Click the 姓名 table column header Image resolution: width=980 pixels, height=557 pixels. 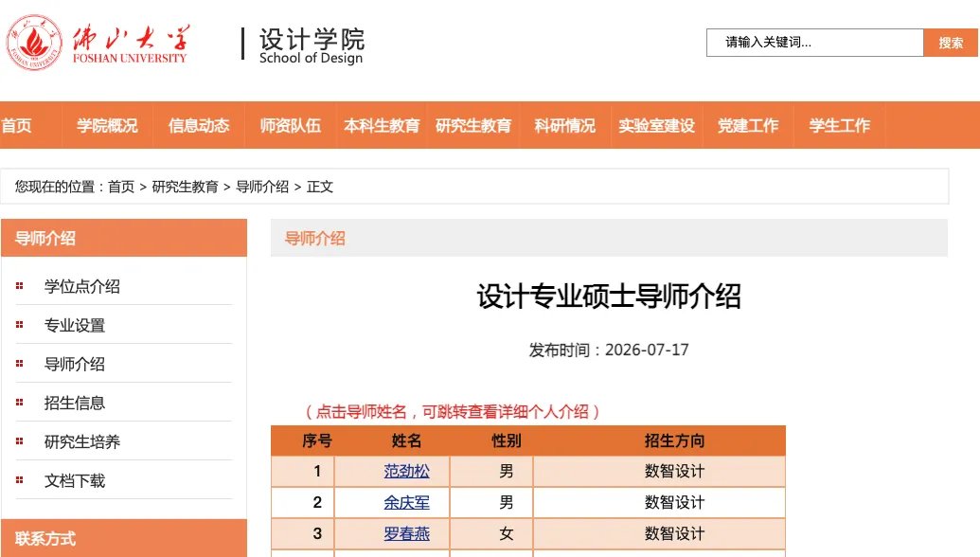(x=406, y=441)
